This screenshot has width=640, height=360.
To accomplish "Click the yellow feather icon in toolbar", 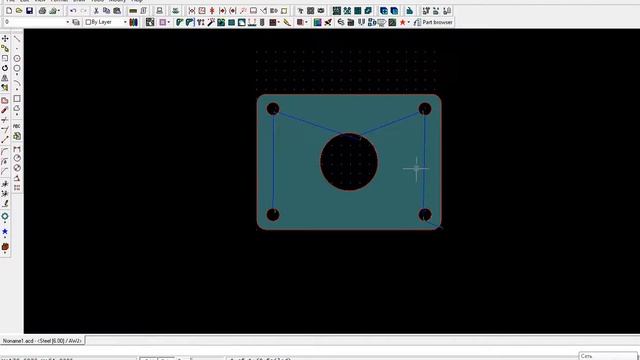I will click(287, 22).
